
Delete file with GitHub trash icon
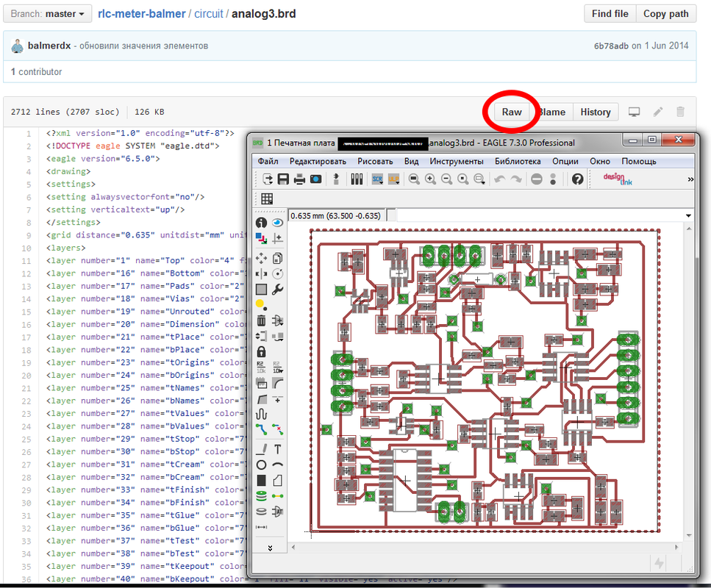[680, 112]
